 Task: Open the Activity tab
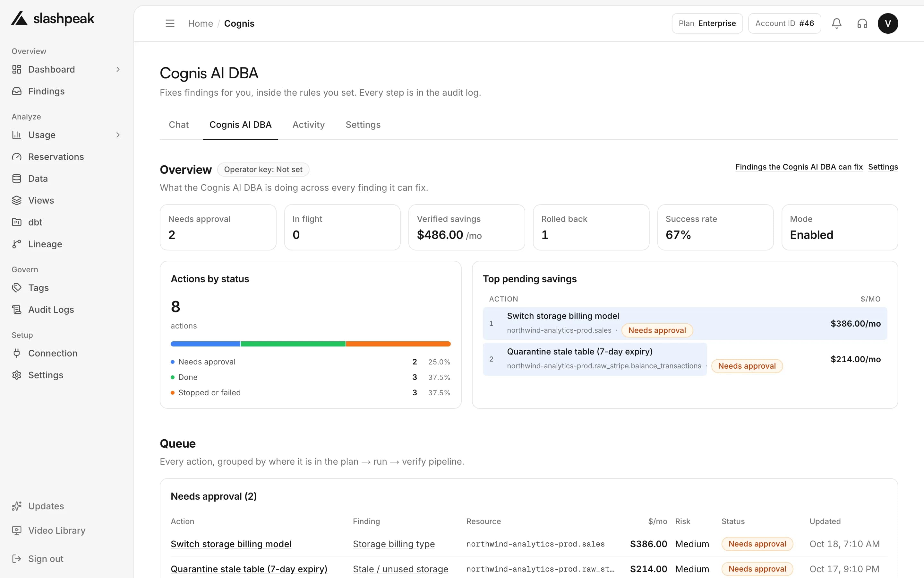[309, 125]
